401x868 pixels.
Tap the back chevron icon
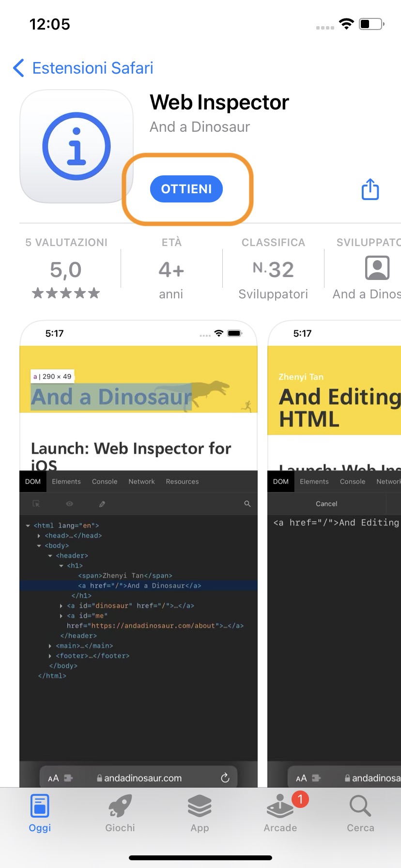(x=19, y=68)
